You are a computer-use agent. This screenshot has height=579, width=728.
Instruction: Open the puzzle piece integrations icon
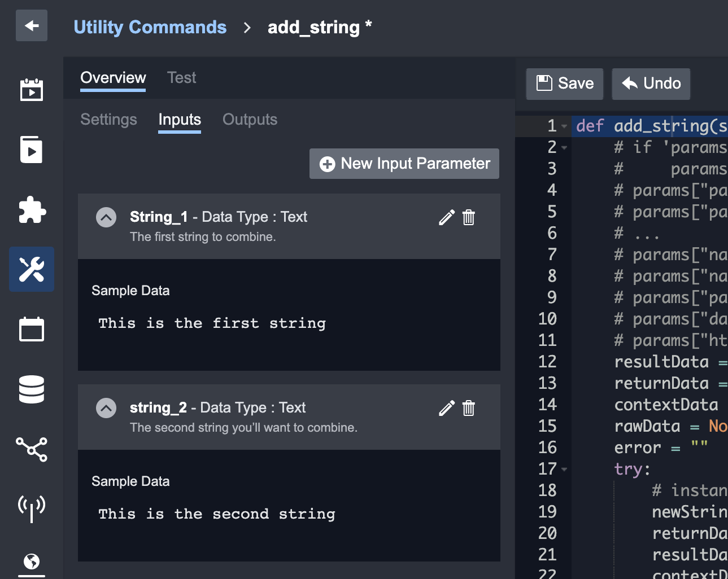32,210
